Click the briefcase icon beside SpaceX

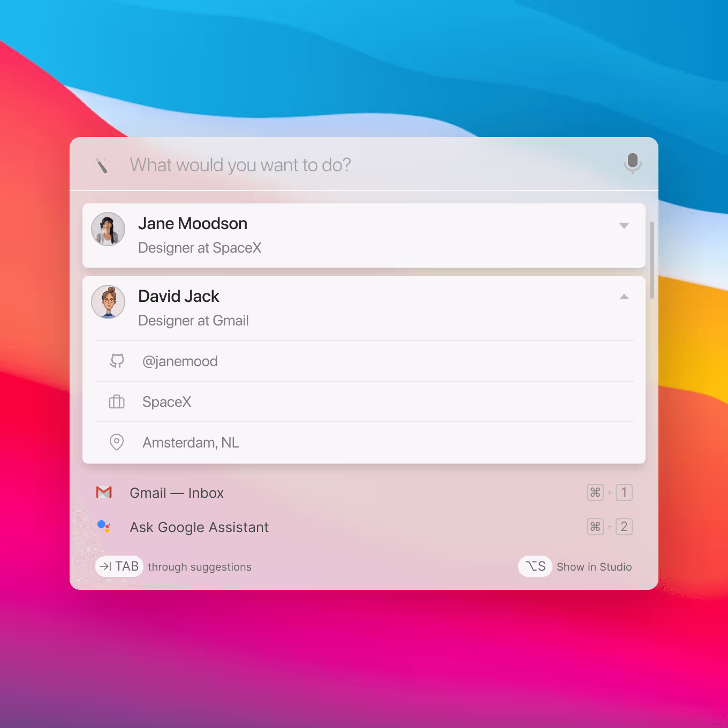(x=117, y=402)
